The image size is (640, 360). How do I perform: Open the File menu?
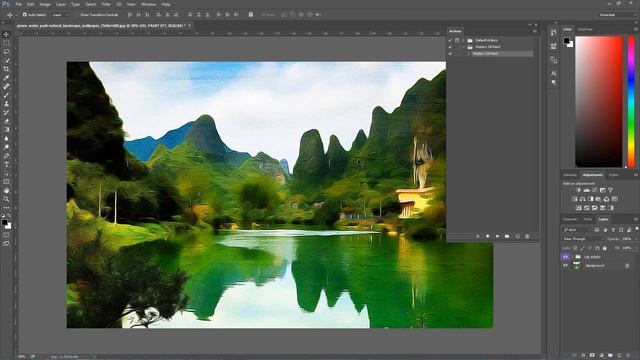pos(18,4)
